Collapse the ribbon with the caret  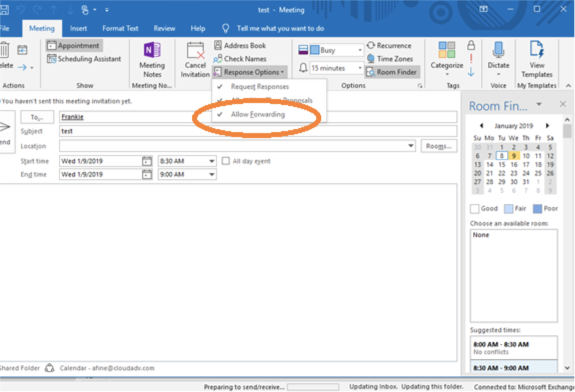568,85
